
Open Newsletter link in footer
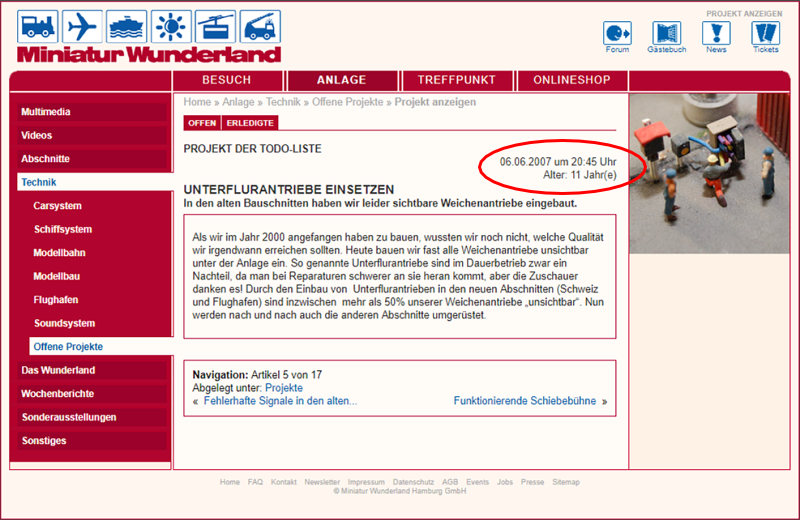point(322,482)
